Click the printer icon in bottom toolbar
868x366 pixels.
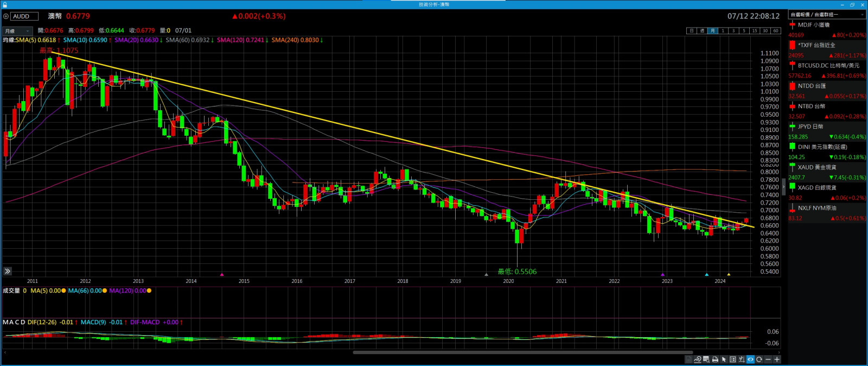click(715, 359)
